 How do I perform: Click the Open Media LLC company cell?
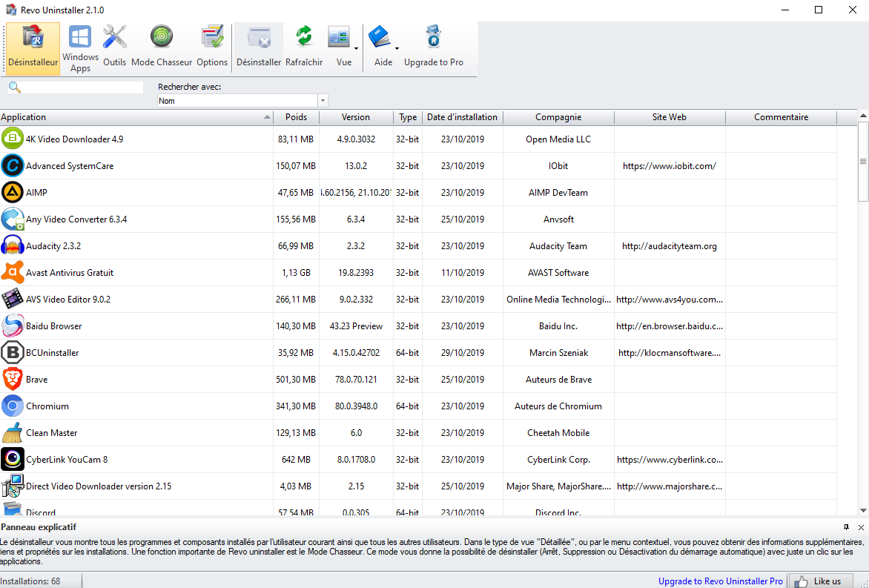click(558, 139)
